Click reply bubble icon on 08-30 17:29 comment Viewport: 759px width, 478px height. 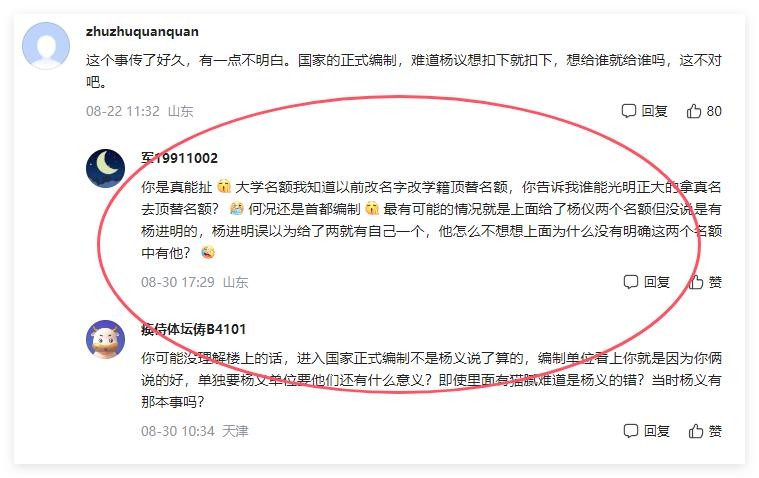pos(631,282)
